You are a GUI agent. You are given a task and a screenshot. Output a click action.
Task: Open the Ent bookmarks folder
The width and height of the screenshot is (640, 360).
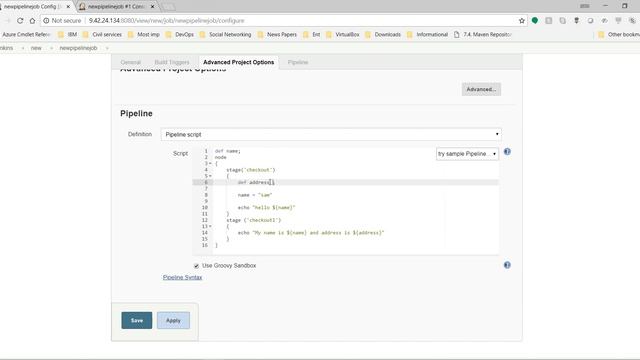311,35
